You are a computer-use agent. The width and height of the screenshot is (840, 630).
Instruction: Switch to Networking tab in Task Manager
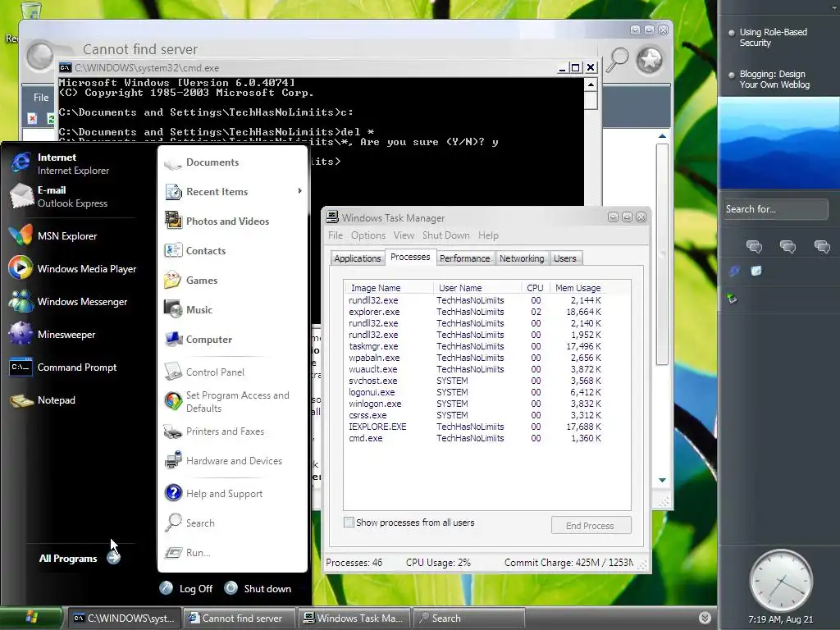[x=522, y=258]
